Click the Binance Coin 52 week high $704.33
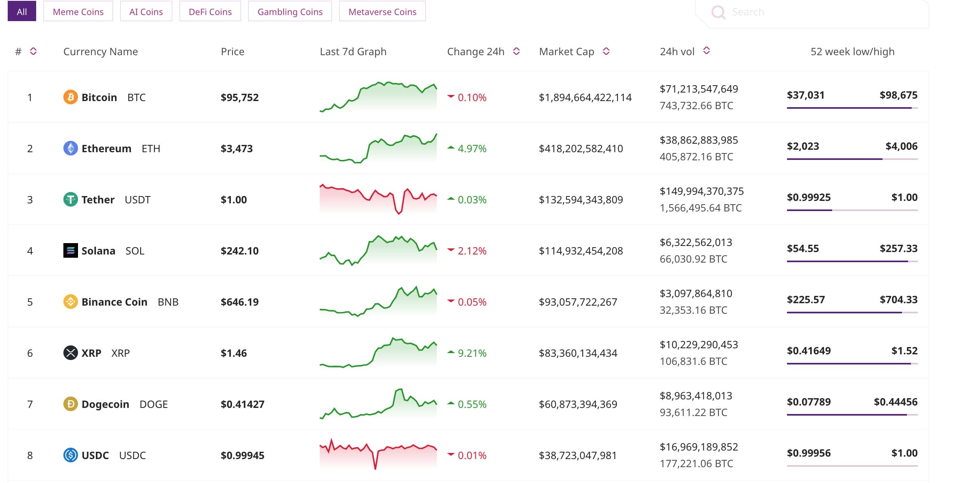This screenshot has width=980, height=483. [899, 300]
